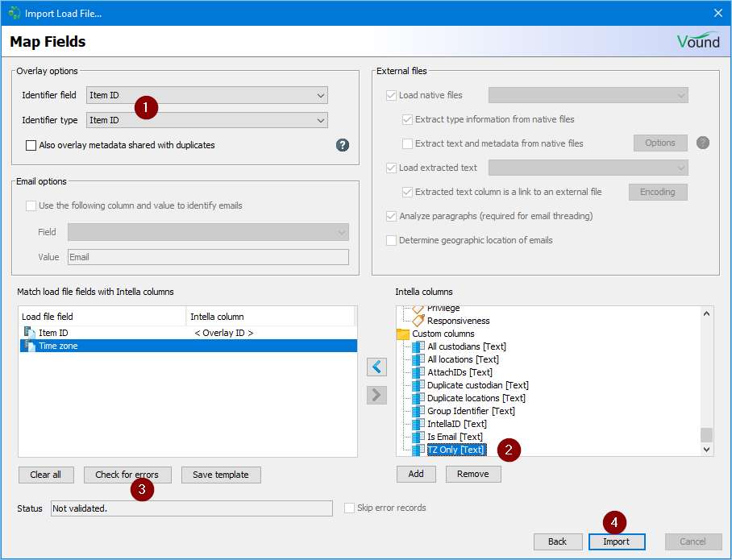This screenshot has height=560, width=732.
Task: Click the Add column button
Action: pyautogui.click(x=416, y=474)
